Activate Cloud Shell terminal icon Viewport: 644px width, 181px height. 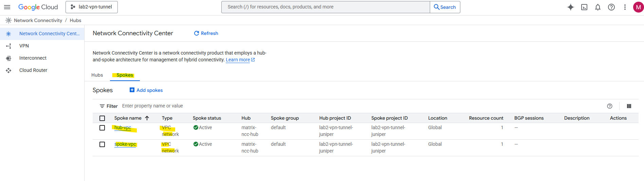click(584, 7)
